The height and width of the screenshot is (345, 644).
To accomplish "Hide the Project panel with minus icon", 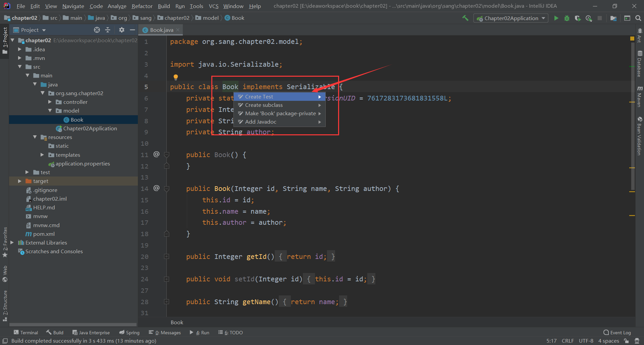I will (x=132, y=30).
